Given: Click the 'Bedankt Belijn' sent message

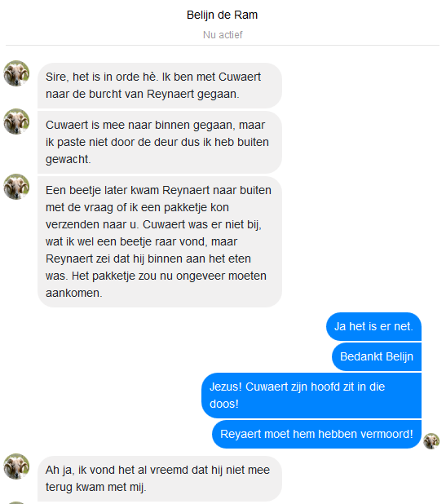Looking at the screenshot, I should [377, 356].
